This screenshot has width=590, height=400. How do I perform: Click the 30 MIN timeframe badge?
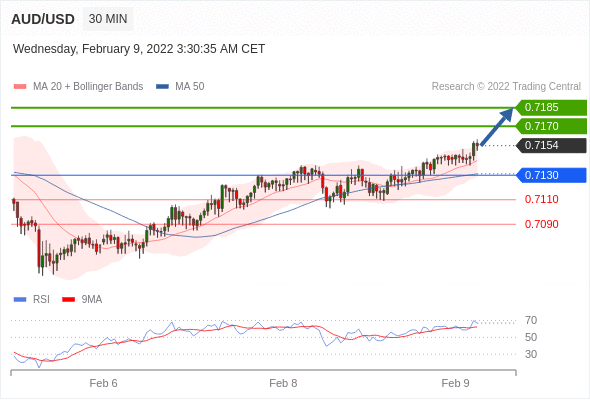(108, 19)
